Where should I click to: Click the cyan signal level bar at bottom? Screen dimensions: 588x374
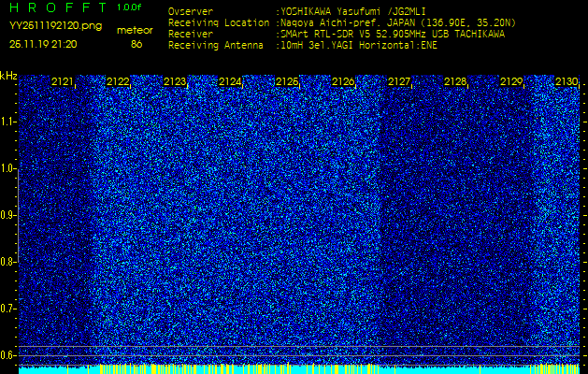click(x=299, y=370)
